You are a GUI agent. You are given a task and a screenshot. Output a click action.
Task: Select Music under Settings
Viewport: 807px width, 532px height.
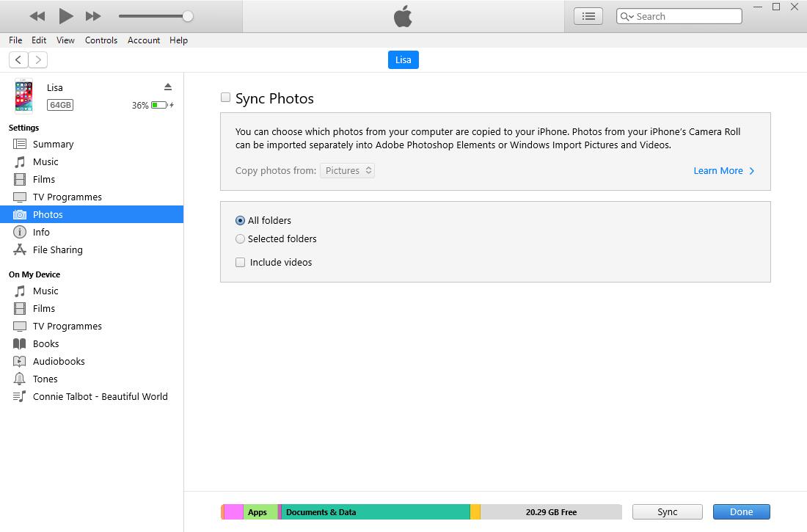point(92,161)
